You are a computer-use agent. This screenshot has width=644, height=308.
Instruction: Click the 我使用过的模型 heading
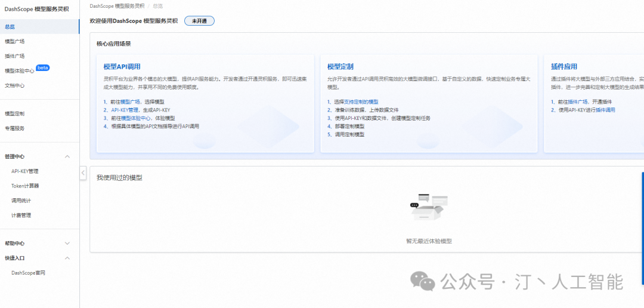pos(119,178)
